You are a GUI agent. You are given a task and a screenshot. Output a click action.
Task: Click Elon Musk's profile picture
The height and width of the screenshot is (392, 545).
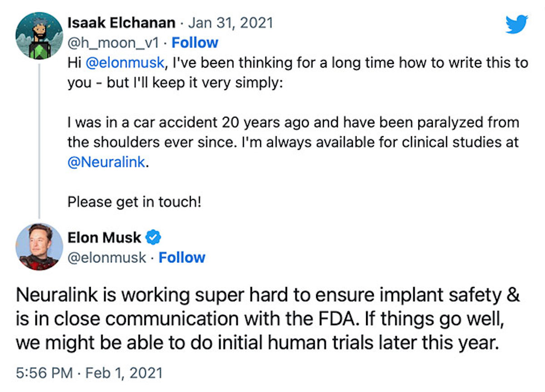tap(39, 247)
